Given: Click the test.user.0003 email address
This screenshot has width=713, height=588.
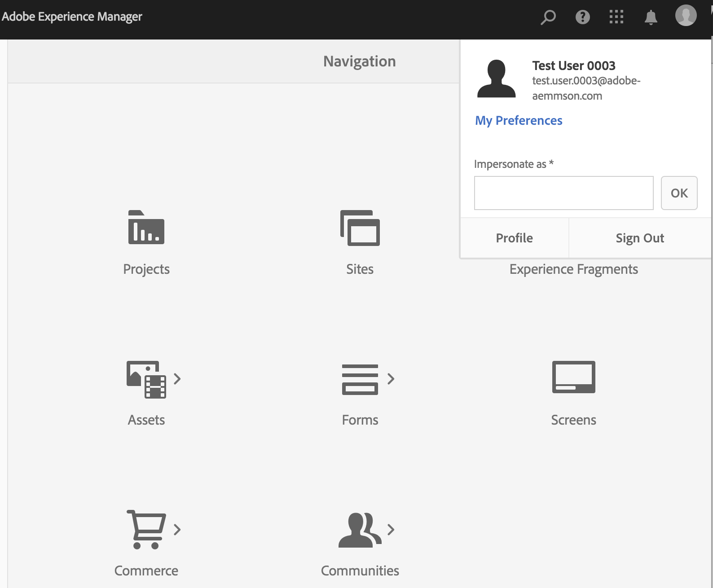Looking at the screenshot, I should point(586,88).
